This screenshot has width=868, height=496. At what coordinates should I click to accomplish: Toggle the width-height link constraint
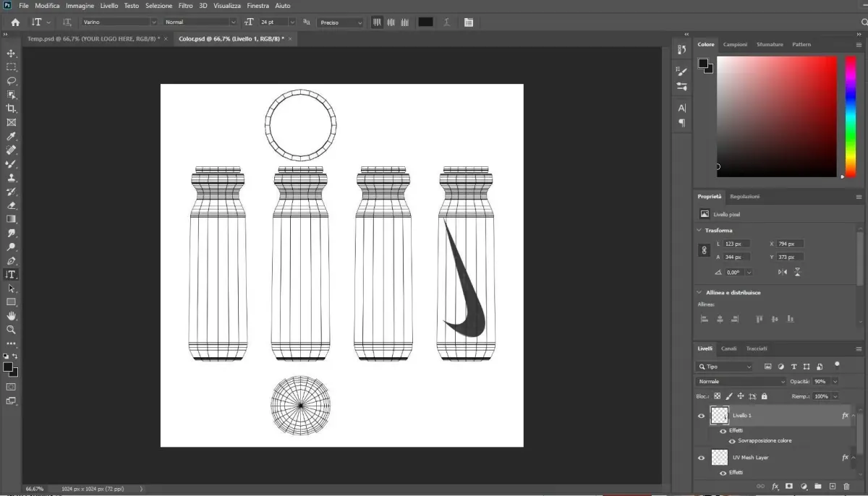tap(705, 250)
